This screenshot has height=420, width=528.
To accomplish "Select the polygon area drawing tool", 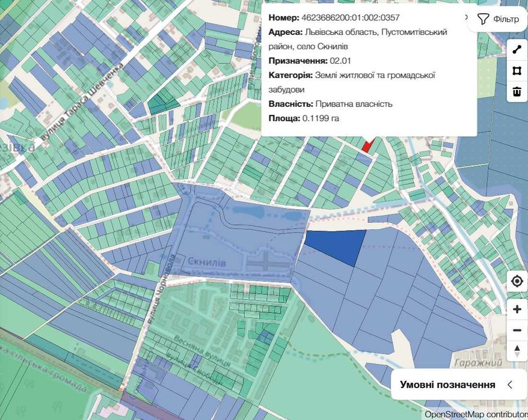I will 517,71.
